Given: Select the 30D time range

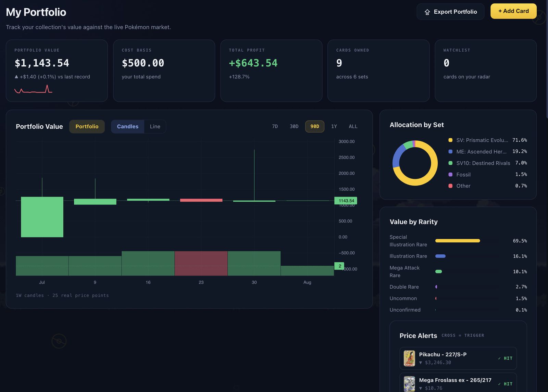Looking at the screenshot, I should click(294, 126).
